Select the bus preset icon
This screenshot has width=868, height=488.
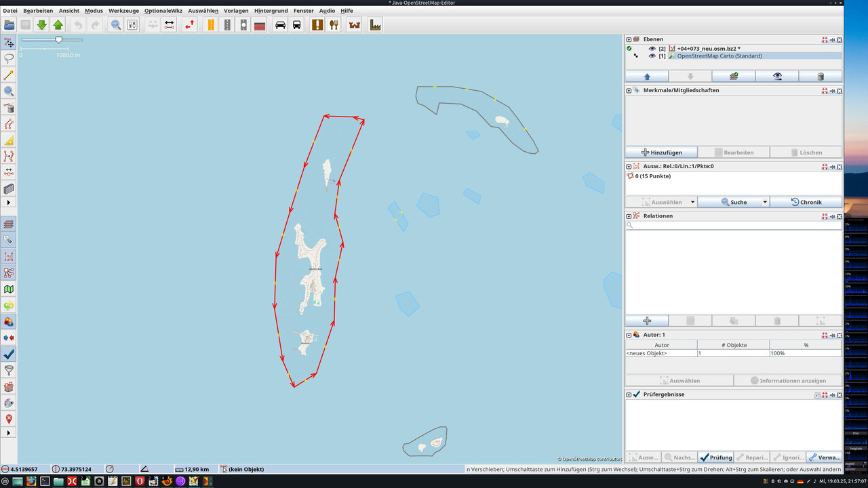tap(296, 25)
